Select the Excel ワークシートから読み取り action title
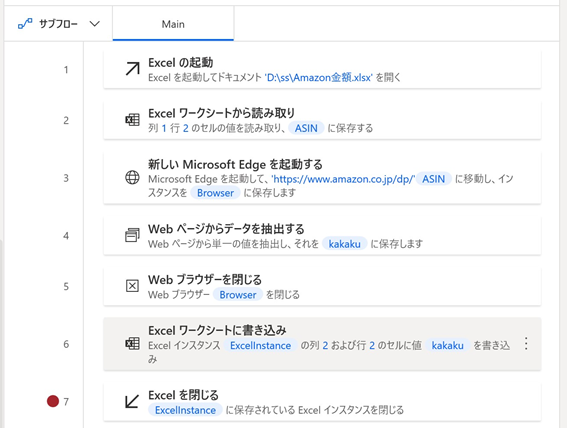 (x=221, y=113)
